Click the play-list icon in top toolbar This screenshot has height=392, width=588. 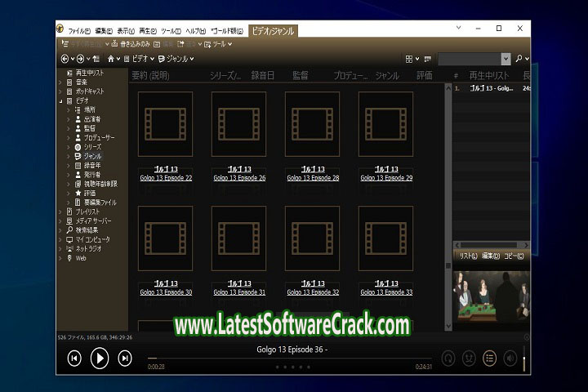(65, 44)
